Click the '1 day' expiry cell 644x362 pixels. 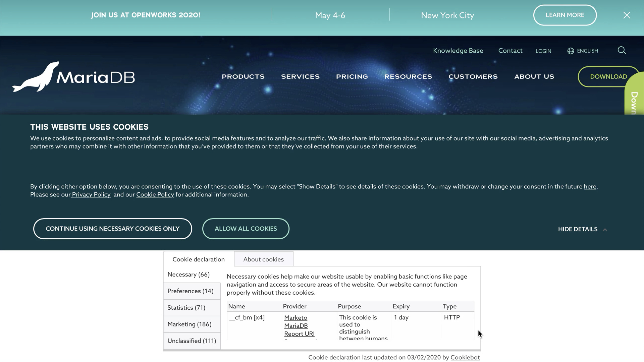pos(401,317)
